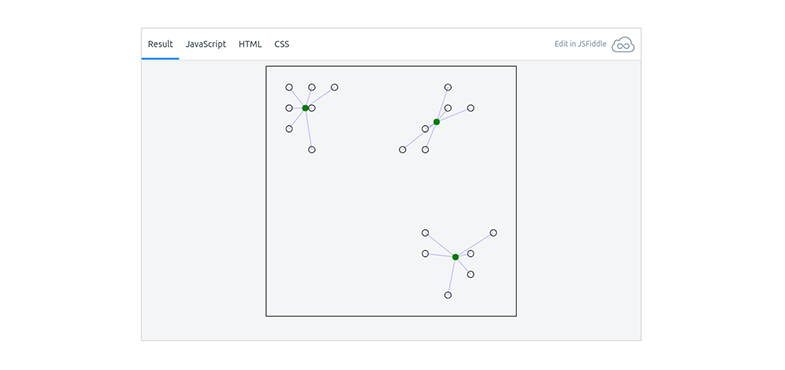
Task: Select the green center node in the top-right cluster
Action: [x=437, y=122]
